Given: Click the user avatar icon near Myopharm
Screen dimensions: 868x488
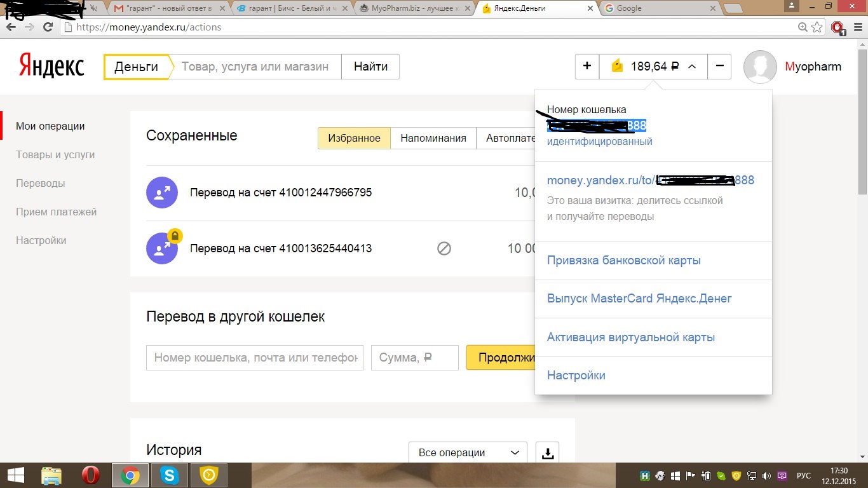Looking at the screenshot, I should point(760,67).
